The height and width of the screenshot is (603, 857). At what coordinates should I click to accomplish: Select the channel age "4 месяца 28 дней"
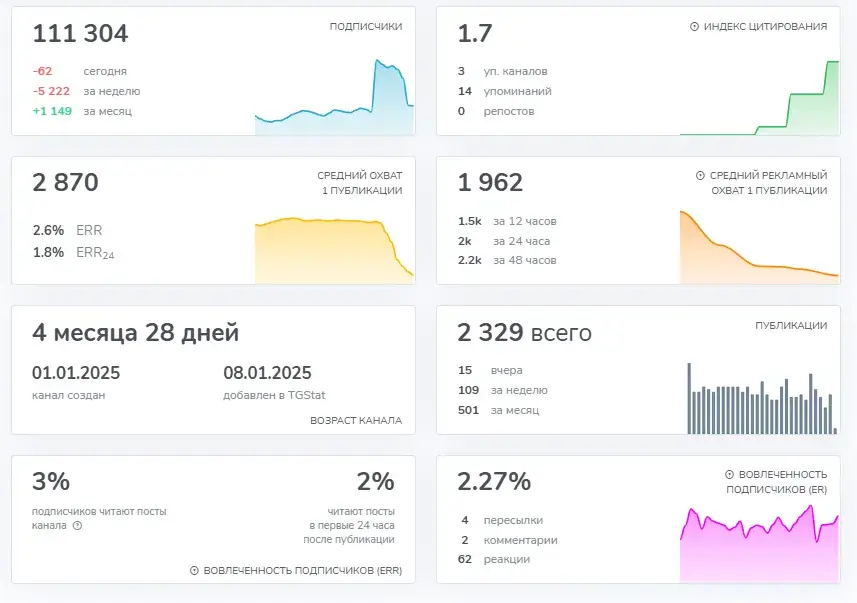(136, 332)
